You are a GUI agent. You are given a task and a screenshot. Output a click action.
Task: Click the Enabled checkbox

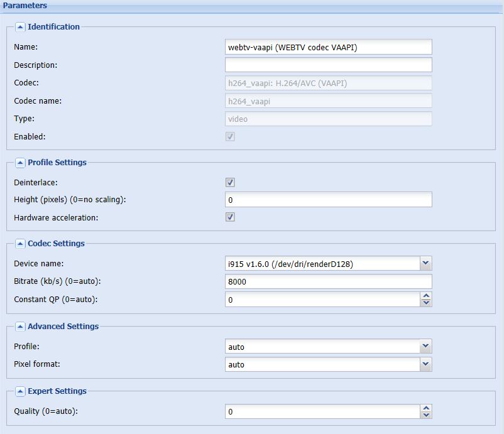(x=230, y=136)
